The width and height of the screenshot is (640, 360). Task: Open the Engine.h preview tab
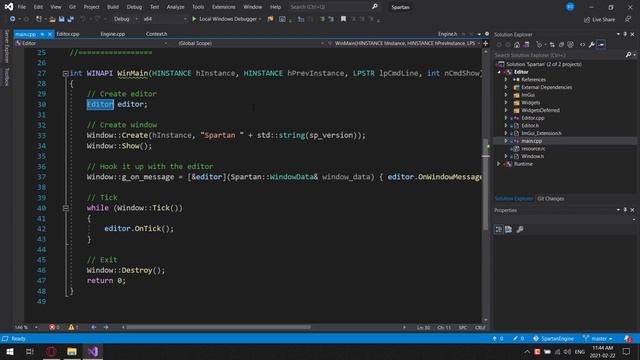448,34
